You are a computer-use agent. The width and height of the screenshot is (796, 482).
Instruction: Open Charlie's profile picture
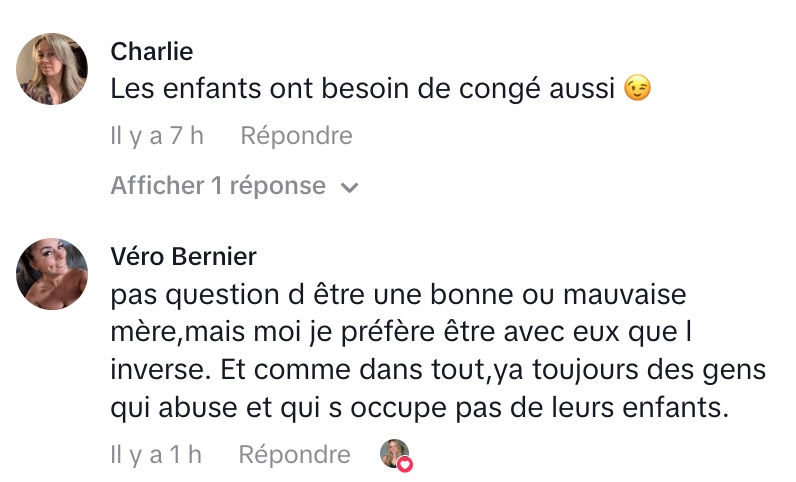pos(53,69)
